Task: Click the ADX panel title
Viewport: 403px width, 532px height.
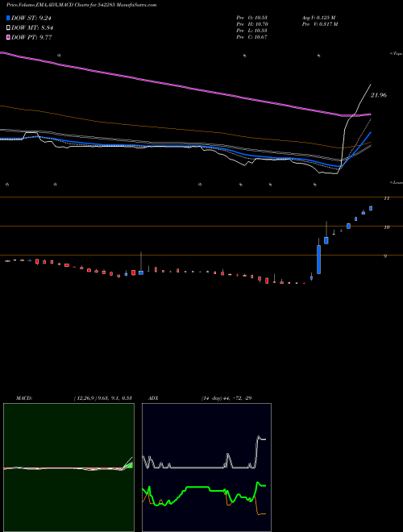Action: click(x=153, y=398)
